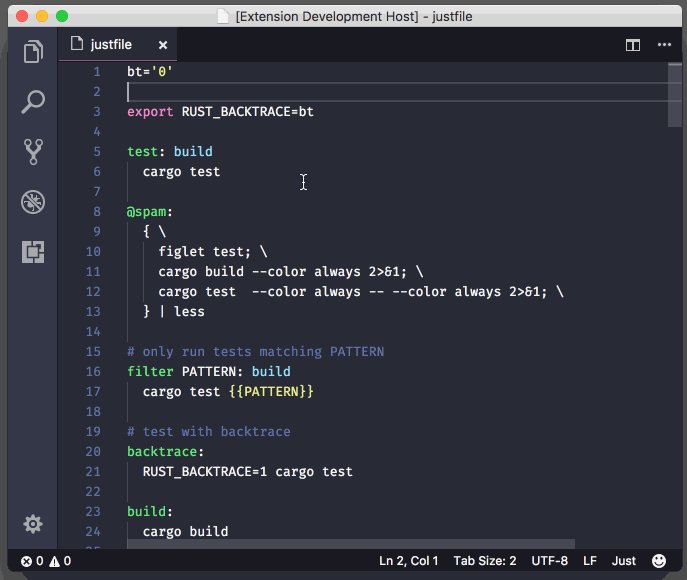
Task: Change end of line sequence LF
Action: point(590,561)
